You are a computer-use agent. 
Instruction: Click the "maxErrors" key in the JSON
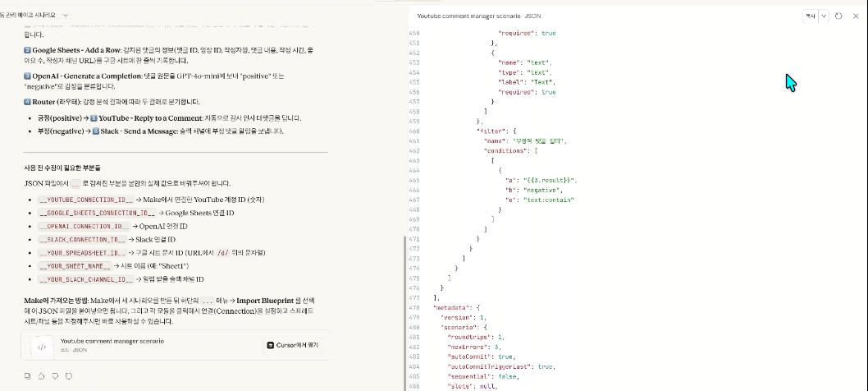(x=467, y=347)
